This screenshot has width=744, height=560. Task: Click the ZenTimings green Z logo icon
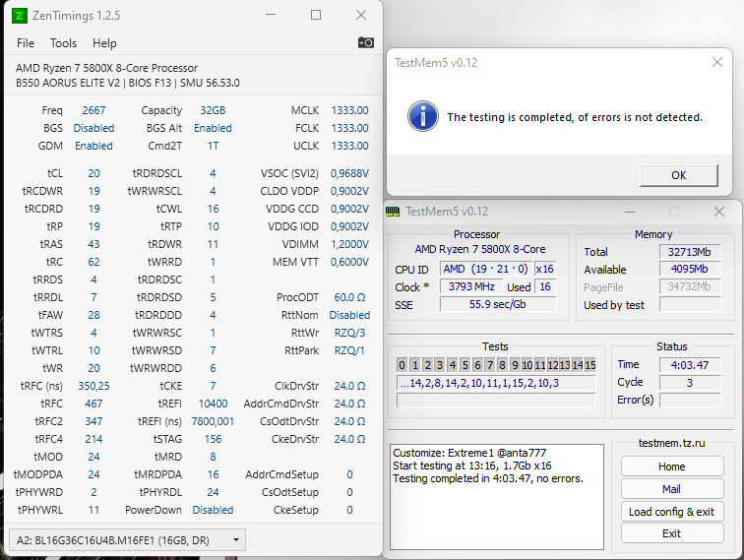point(19,16)
